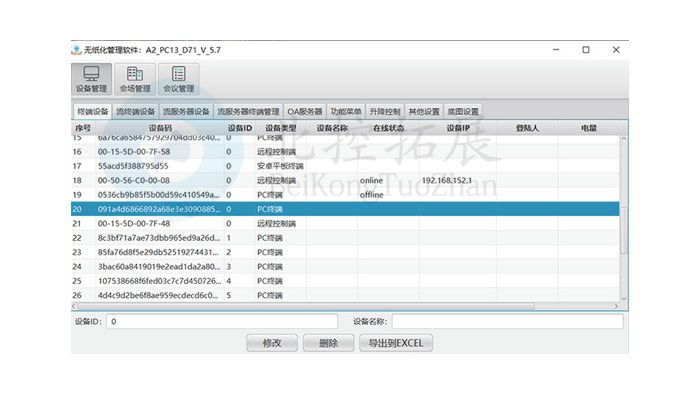
Task: Open the 会议管理 meeting management icon
Action: coord(179,79)
